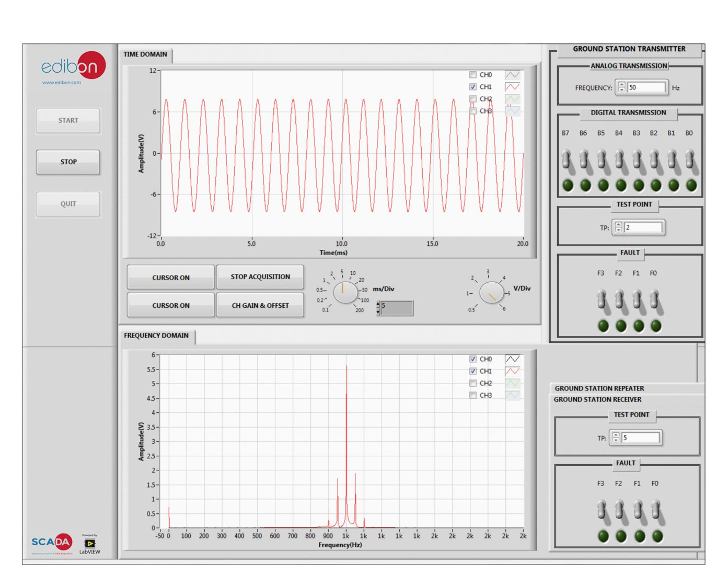Click transmitter test point TP stepper

tap(618, 227)
